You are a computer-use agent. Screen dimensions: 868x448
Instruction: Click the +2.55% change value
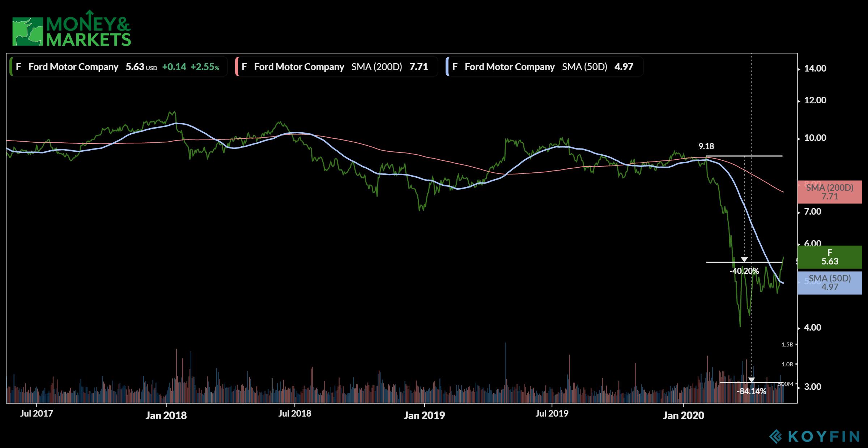(205, 67)
